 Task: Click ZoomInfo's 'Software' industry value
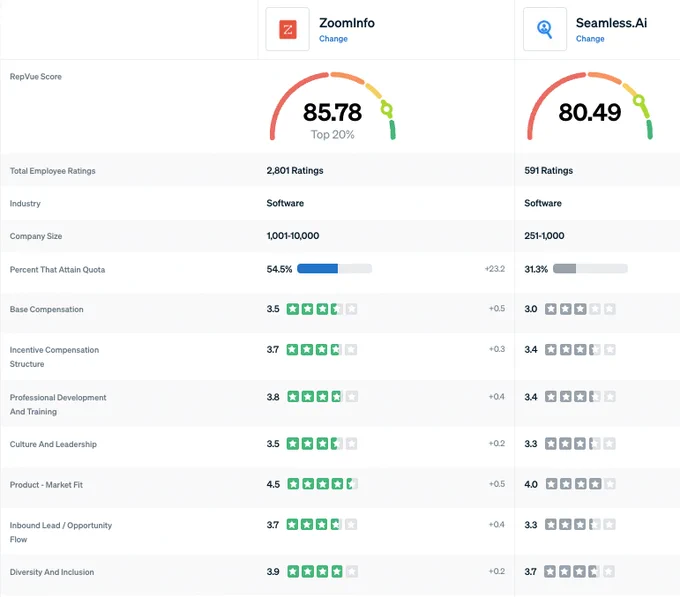pyautogui.click(x=285, y=203)
